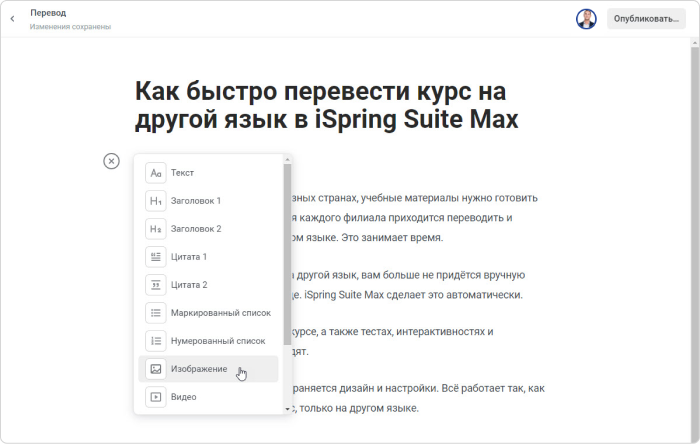700x444 pixels.
Task: Click the Изменения сохранены status text
Action: (71, 27)
